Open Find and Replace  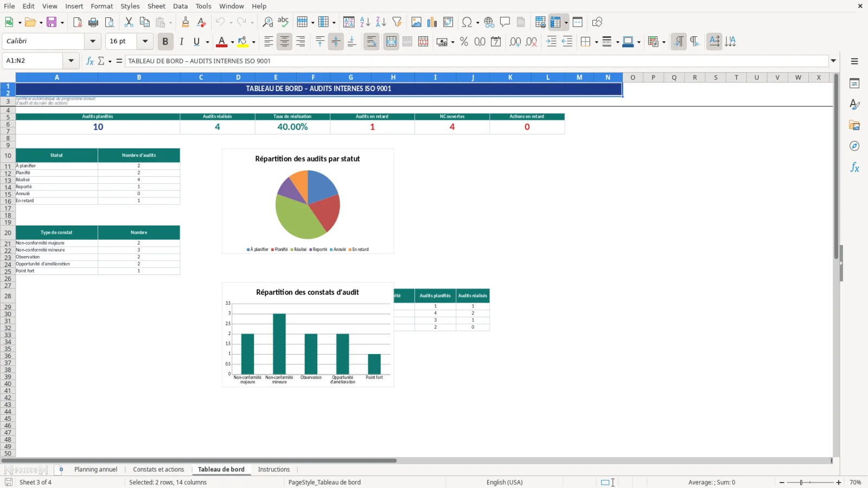coord(267,22)
